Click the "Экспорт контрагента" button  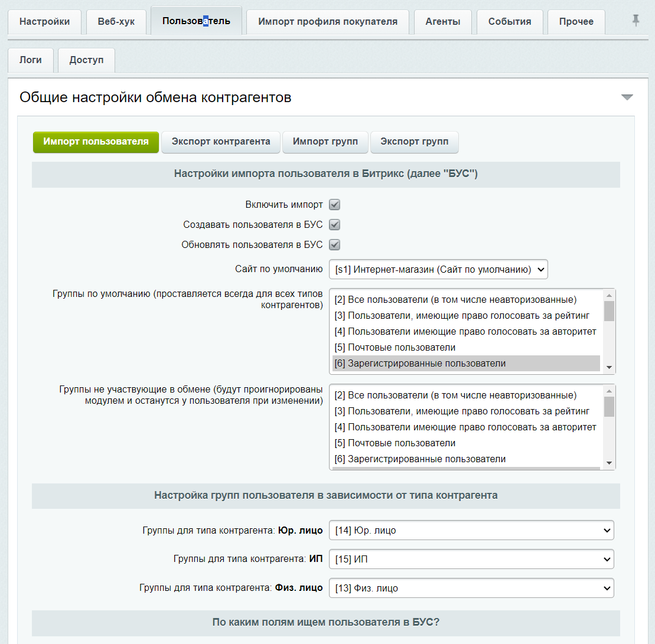pyautogui.click(x=220, y=142)
